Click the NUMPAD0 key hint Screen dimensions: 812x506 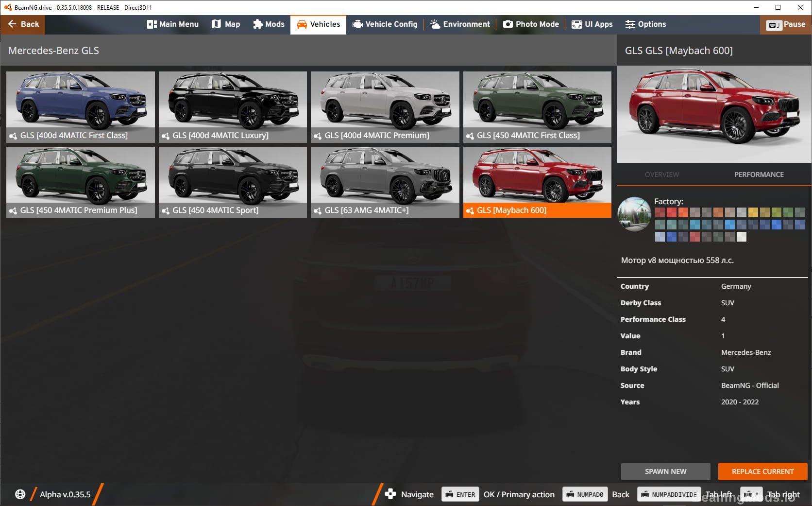[585, 494]
